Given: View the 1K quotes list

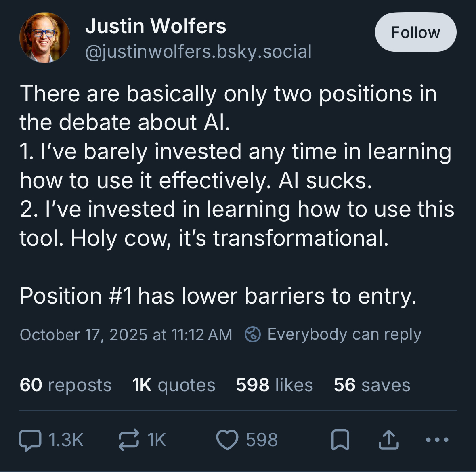Looking at the screenshot, I should [174, 385].
